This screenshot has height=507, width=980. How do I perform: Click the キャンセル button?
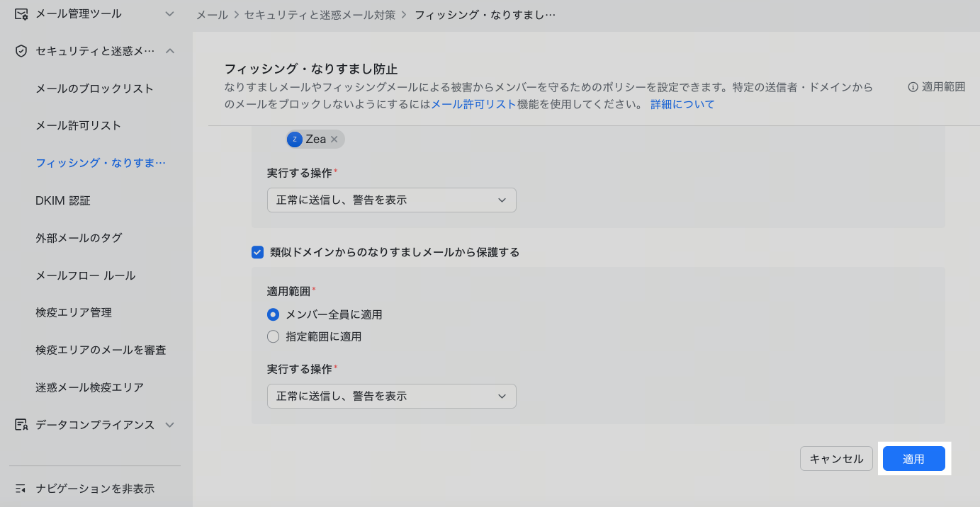point(836,459)
